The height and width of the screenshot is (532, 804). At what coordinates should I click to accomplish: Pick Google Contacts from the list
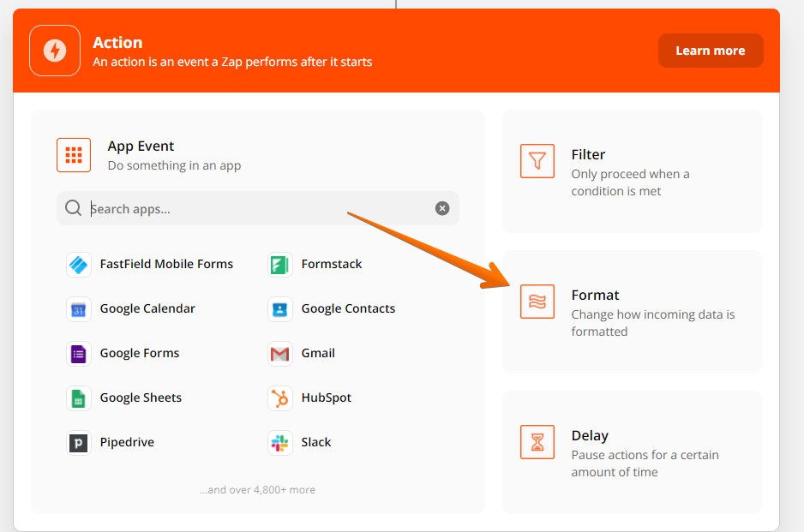click(x=348, y=308)
